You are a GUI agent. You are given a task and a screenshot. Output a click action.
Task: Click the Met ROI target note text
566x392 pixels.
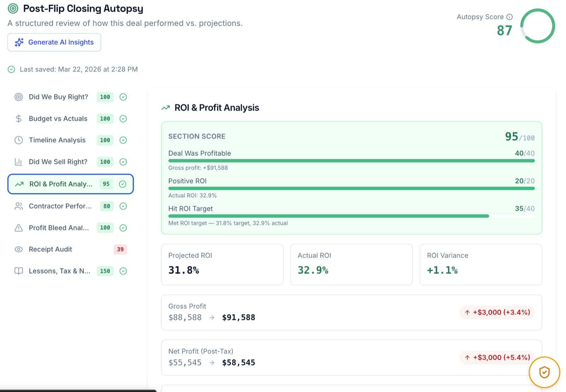click(x=228, y=223)
